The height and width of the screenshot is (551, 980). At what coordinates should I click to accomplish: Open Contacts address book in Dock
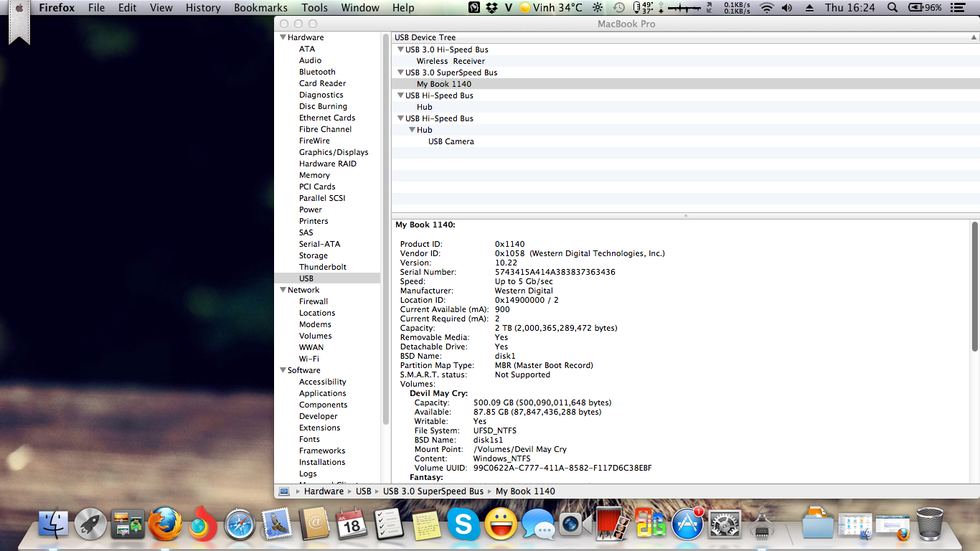pos(314,524)
